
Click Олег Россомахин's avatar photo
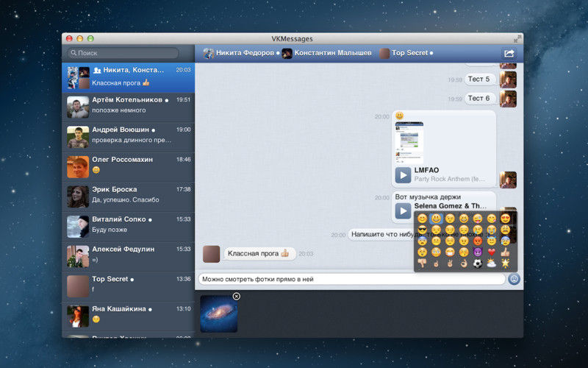tap(78, 167)
